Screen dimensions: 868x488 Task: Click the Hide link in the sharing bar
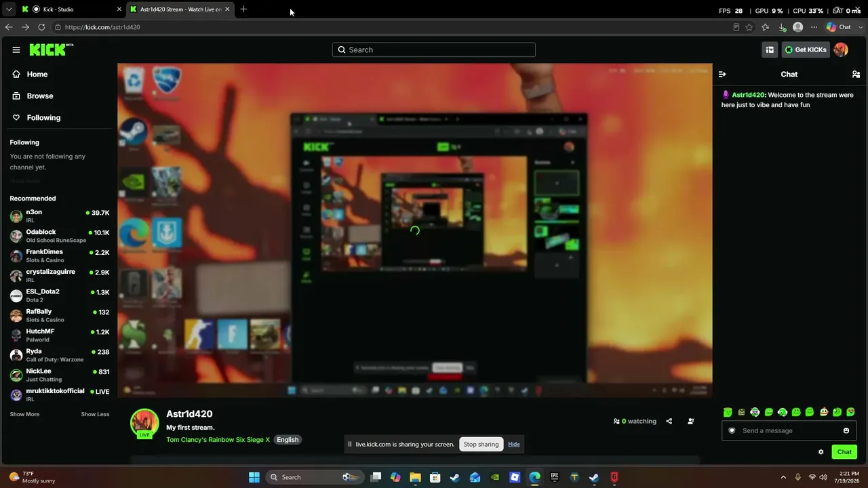[x=514, y=445]
